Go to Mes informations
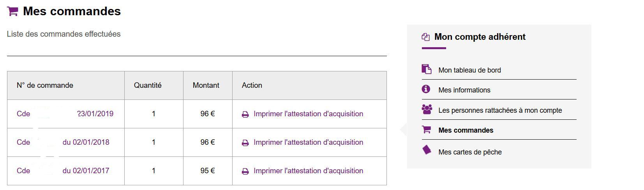The height and width of the screenshot is (190, 644). [464, 90]
